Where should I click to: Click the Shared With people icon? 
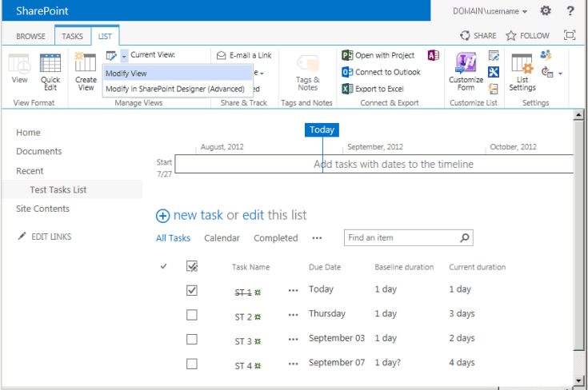pyautogui.click(x=546, y=55)
